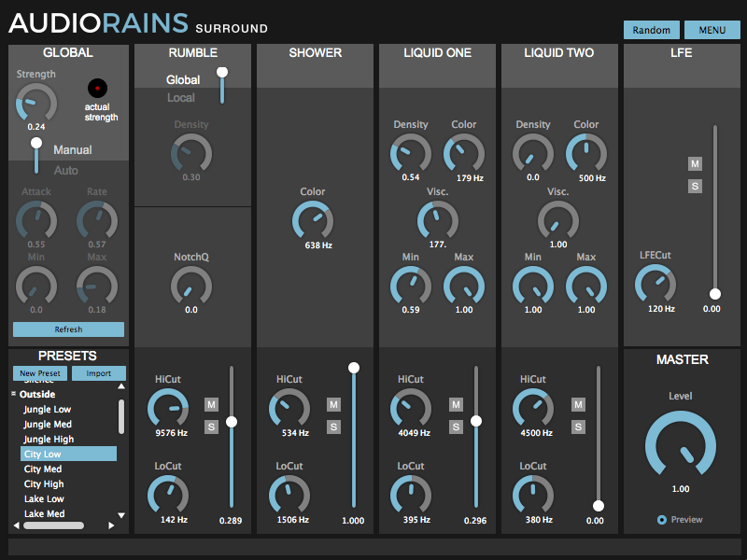Click the Liquid Two Visc. knob
747x560 pixels.
pos(557,221)
